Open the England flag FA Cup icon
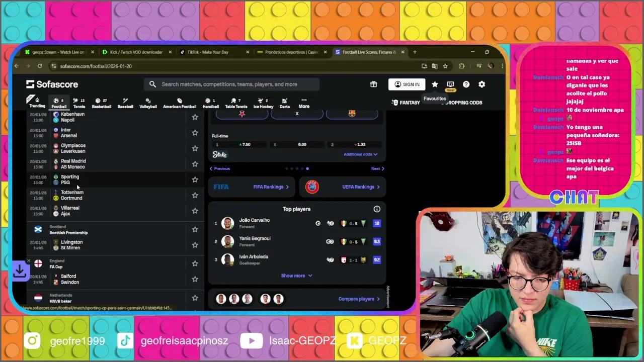This screenshot has width=644, height=362. (38, 263)
